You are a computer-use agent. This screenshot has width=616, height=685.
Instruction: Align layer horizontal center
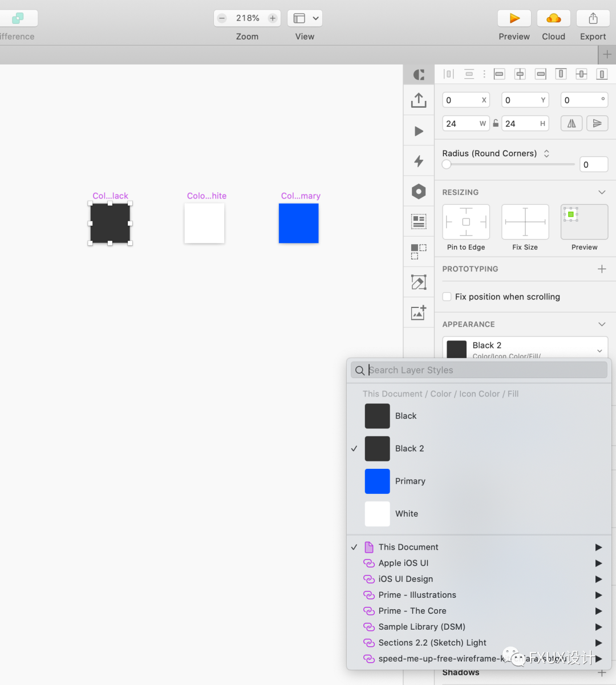pyautogui.click(x=520, y=74)
